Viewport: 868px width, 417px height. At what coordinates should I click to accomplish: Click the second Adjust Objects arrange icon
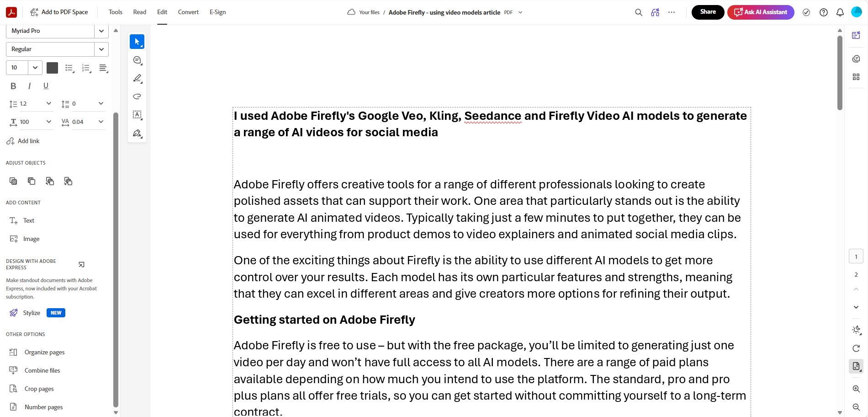32,181
